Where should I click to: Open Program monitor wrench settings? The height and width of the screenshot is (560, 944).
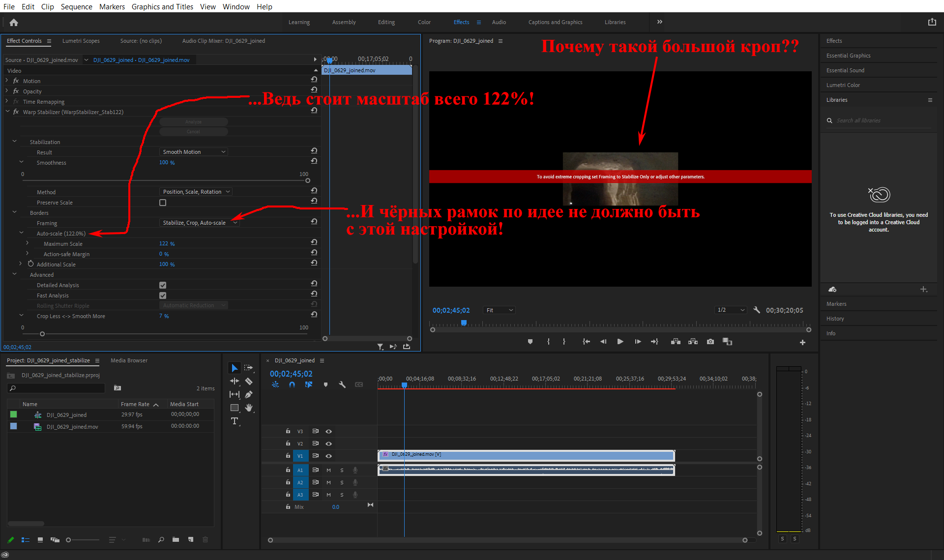(757, 310)
